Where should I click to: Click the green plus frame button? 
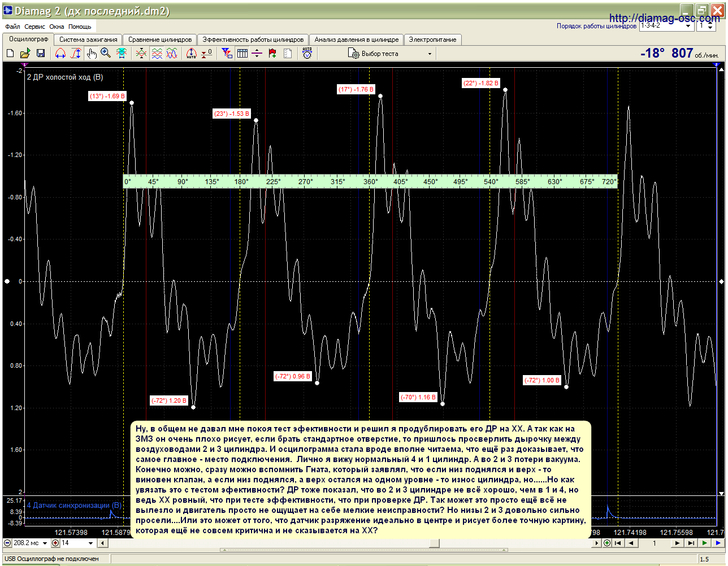[x=607, y=543]
